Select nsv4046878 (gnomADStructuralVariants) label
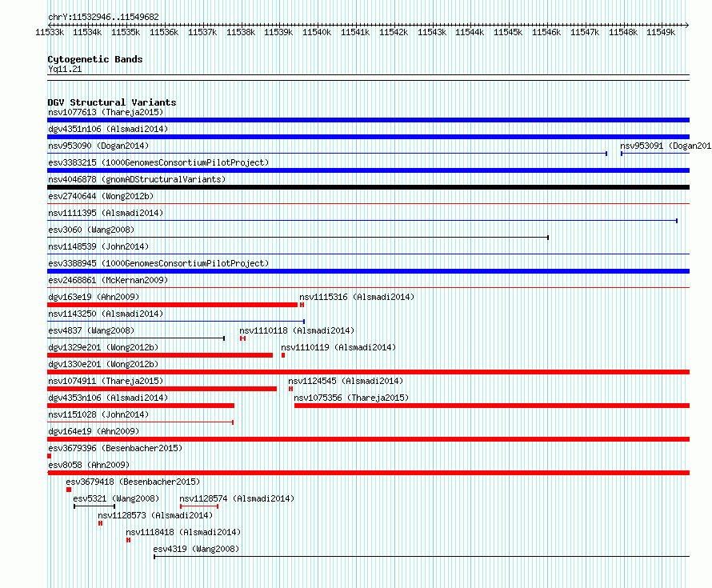The width and height of the screenshot is (712, 588). (137, 179)
